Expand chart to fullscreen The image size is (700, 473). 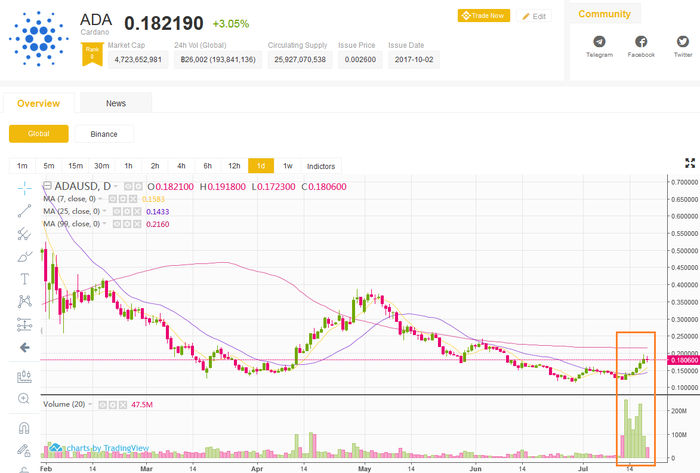tap(690, 163)
